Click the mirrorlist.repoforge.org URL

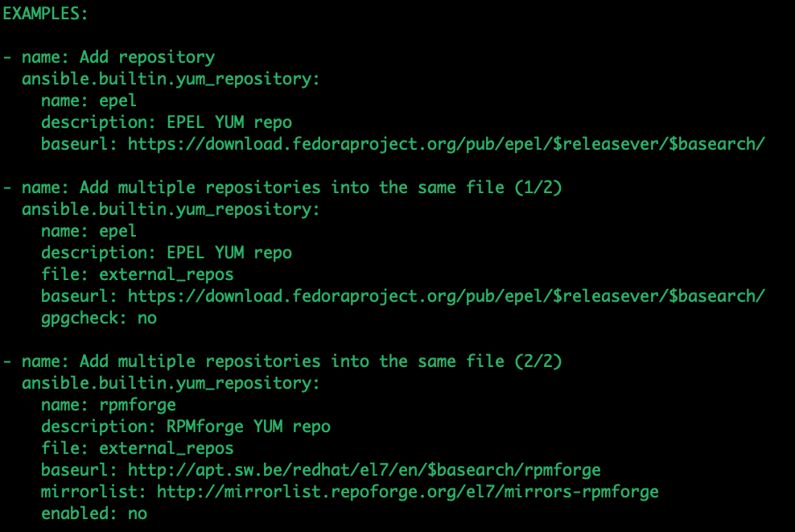point(408,492)
